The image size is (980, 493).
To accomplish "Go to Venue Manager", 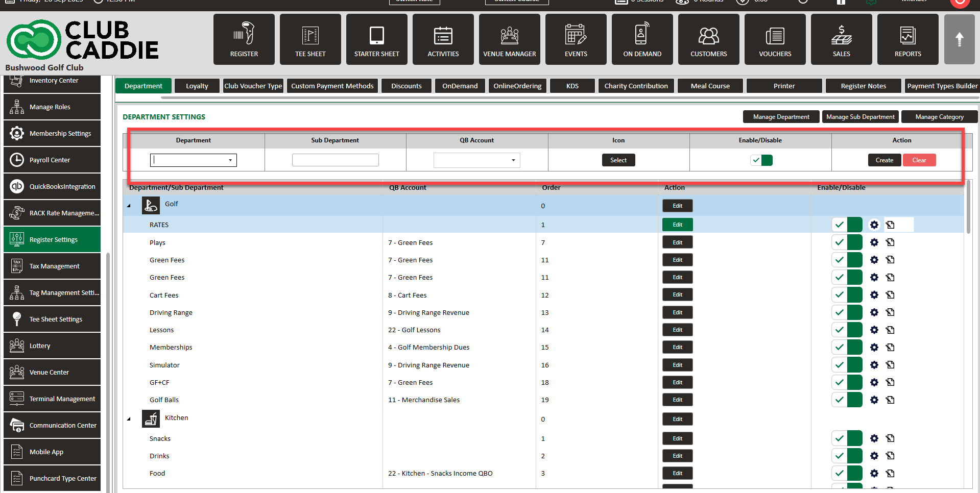I will (509, 40).
